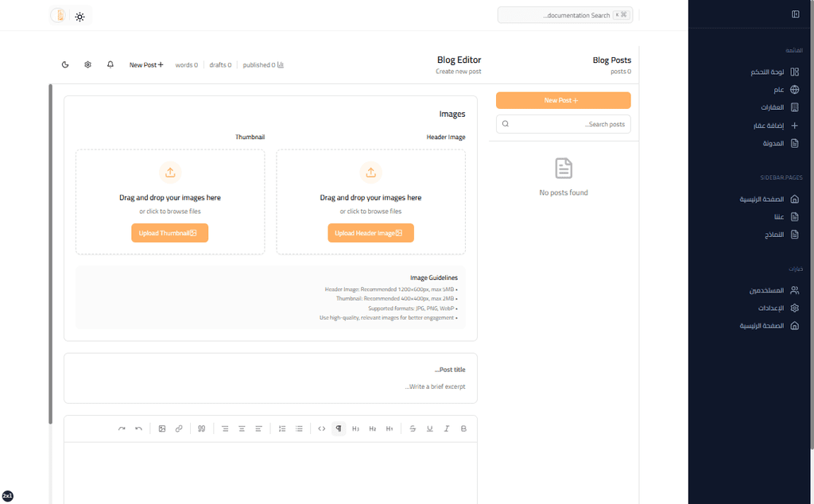Apply italic formatting in the editor toolbar
This screenshot has height=504, width=814.
coord(447,428)
